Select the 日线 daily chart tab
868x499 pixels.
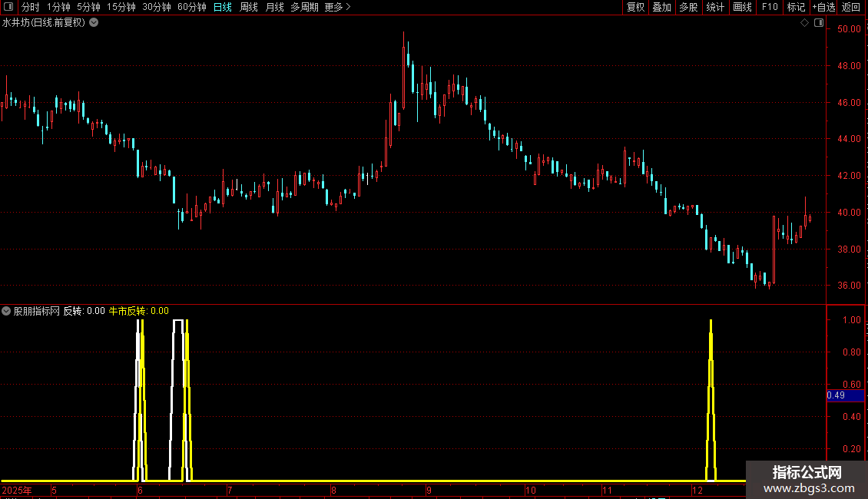pyautogui.click(x=223, y=7)
